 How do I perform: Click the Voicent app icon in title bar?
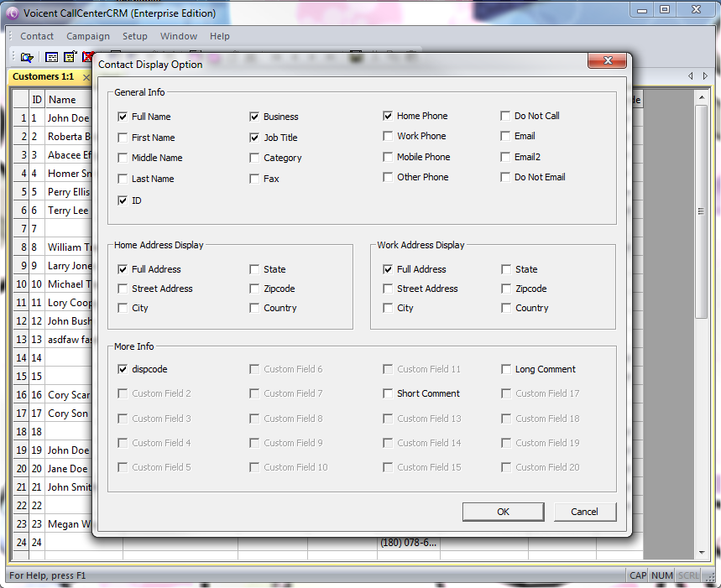[x=12, y=13]
